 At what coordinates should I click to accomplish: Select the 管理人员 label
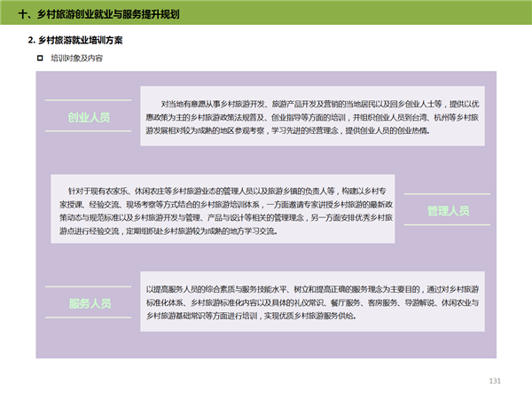(448, 211)
